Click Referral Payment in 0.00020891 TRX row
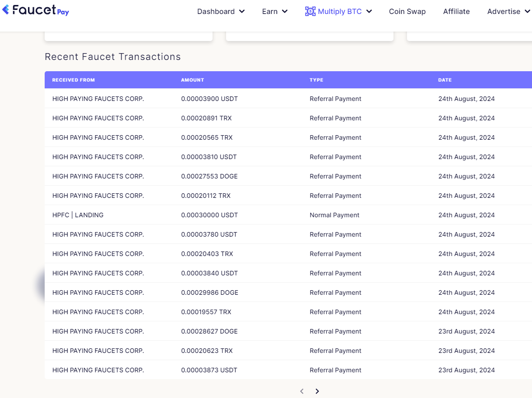Screen dimensions: 532x398 [335, 118]
